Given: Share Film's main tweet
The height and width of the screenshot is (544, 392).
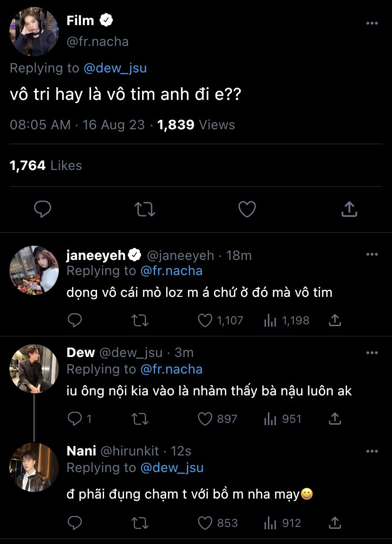Looking at the screenshot, I should coord(349,209).
